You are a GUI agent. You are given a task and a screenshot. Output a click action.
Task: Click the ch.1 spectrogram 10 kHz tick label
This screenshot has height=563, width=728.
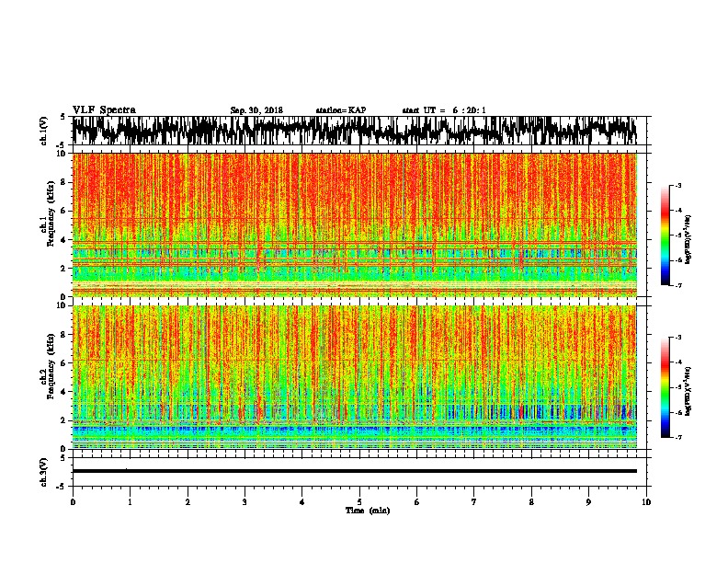pyautogui.click(x=63, y=154)
